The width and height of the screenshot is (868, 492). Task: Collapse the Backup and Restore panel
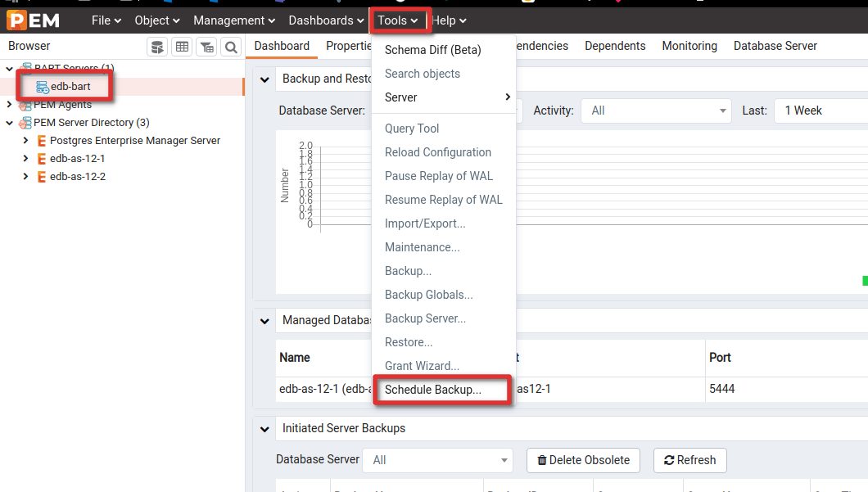(264, 79)
